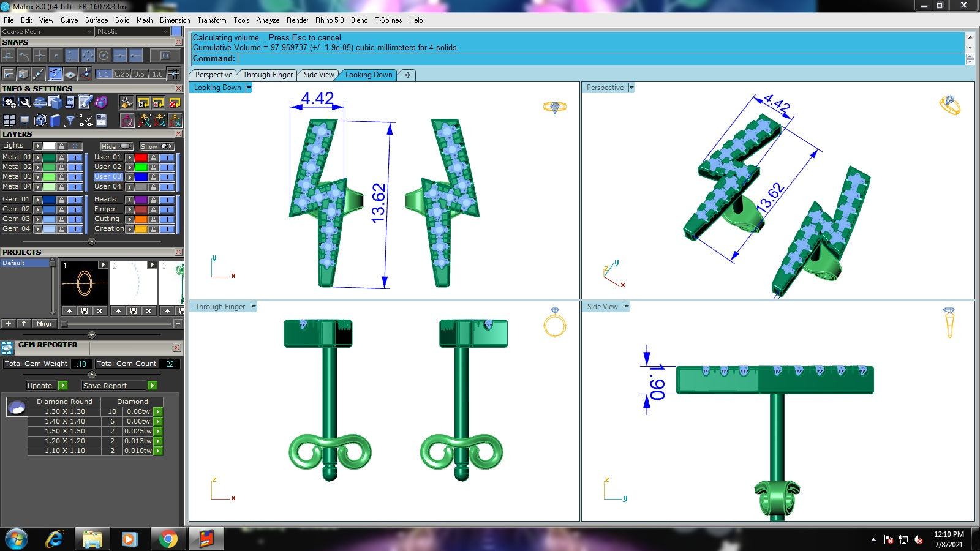Switch to the Through Finger tab
The image size is (980, 551).
point(268,75)
